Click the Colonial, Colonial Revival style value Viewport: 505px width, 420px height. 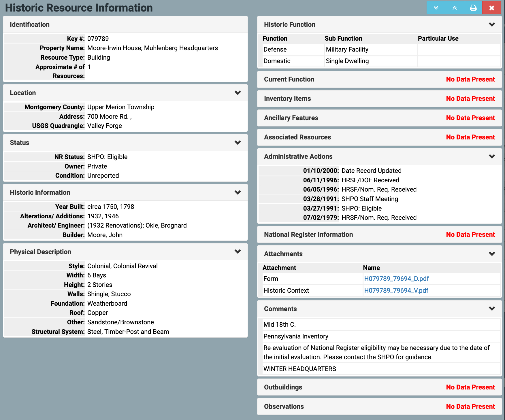point(123,266)
